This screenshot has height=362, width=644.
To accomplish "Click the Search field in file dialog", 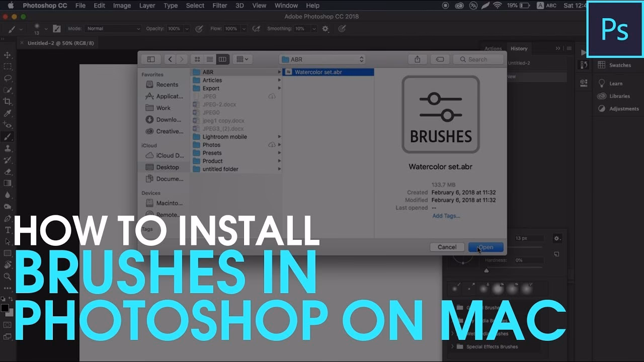I will click(478, 59).
